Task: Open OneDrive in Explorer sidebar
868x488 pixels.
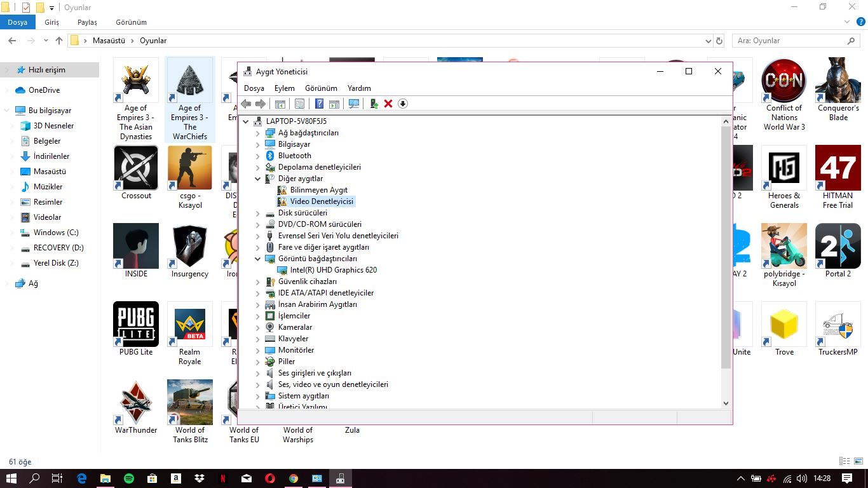Action: tap(44, 90)
